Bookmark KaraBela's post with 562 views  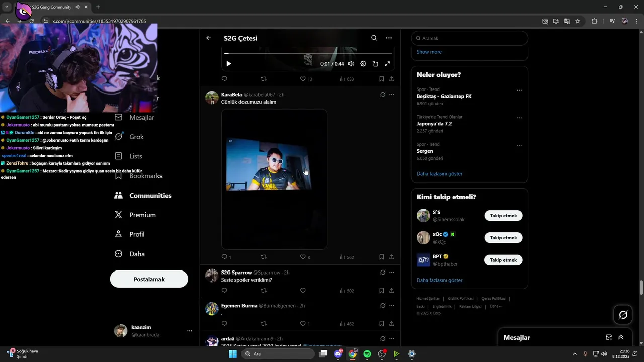pos(382,257)
